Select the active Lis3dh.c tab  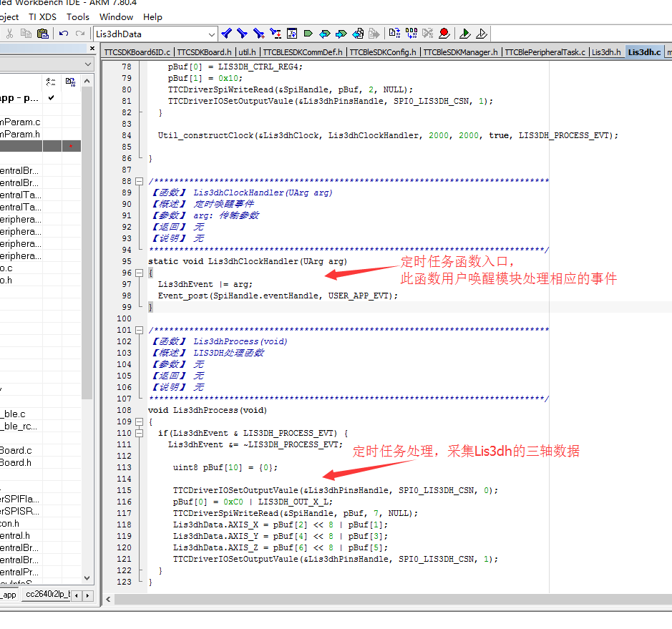645,52
